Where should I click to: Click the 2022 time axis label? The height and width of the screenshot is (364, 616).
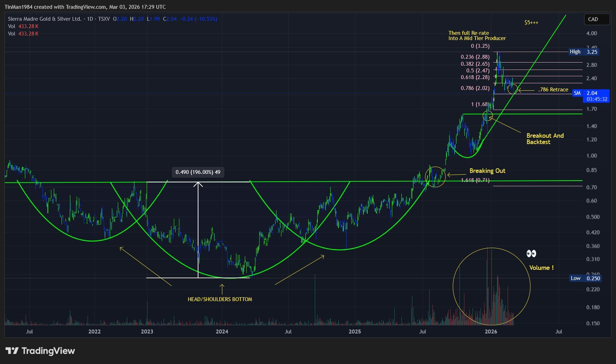[x=94, y=332]
